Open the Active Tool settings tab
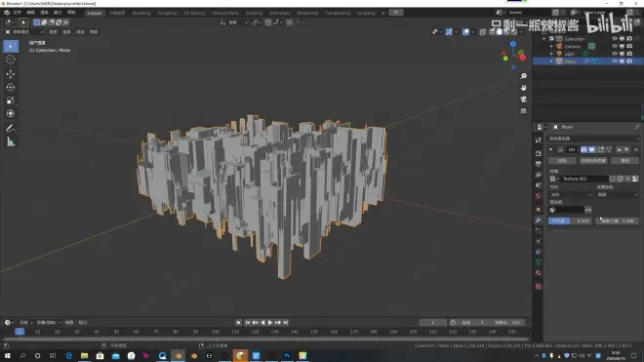This screenshot has height=362, width=644. point(538,141)
